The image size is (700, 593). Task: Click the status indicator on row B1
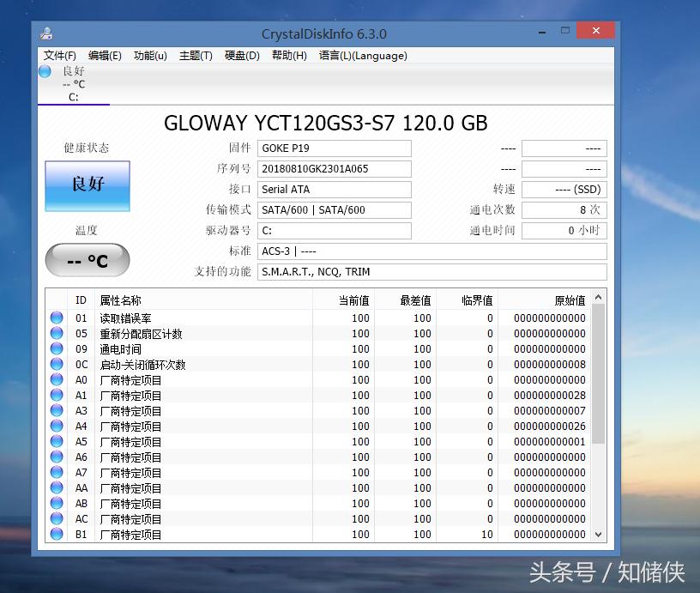coord(56,535)
